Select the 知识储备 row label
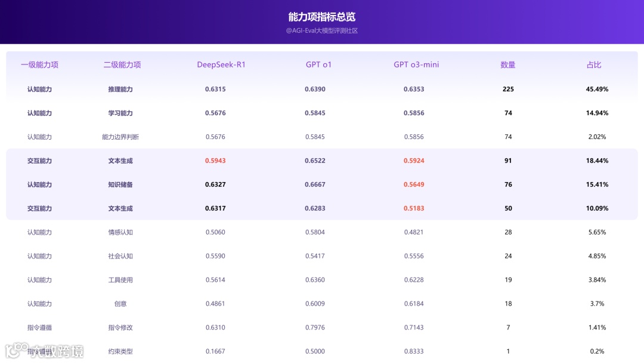Image resolution: width=644 pixels, height=363 pixels. click(x=120, y=184)
